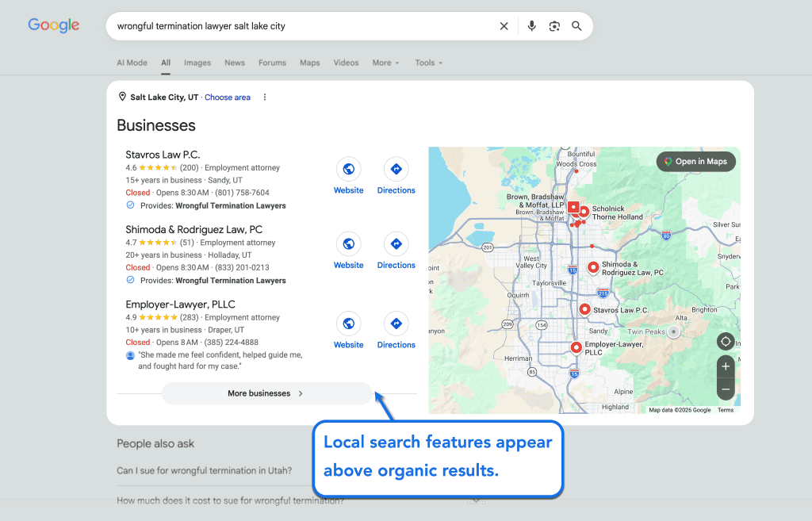Click the location pin icon by Salt Lake City
The width and height of the screenshot is (812, 521).
[122, 97]
